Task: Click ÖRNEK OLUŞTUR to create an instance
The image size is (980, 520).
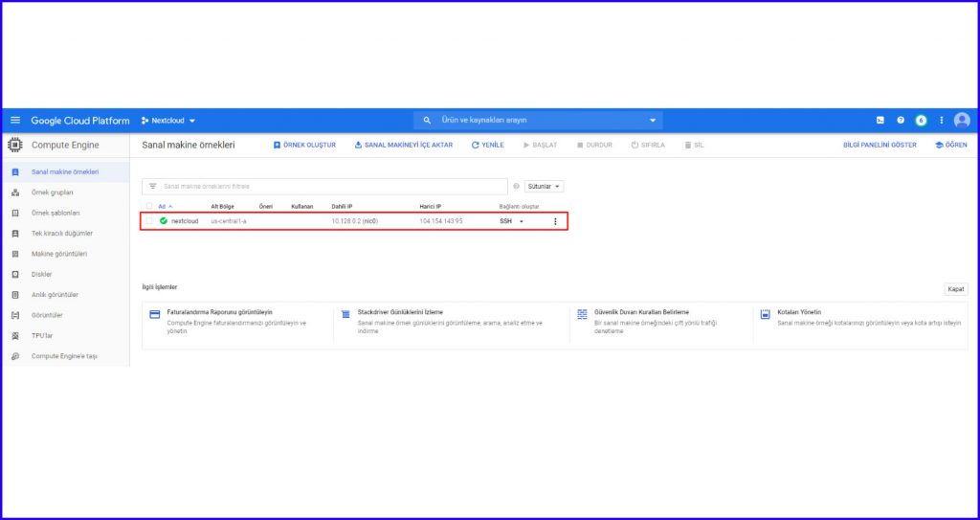Action: [x=304, y=146]
